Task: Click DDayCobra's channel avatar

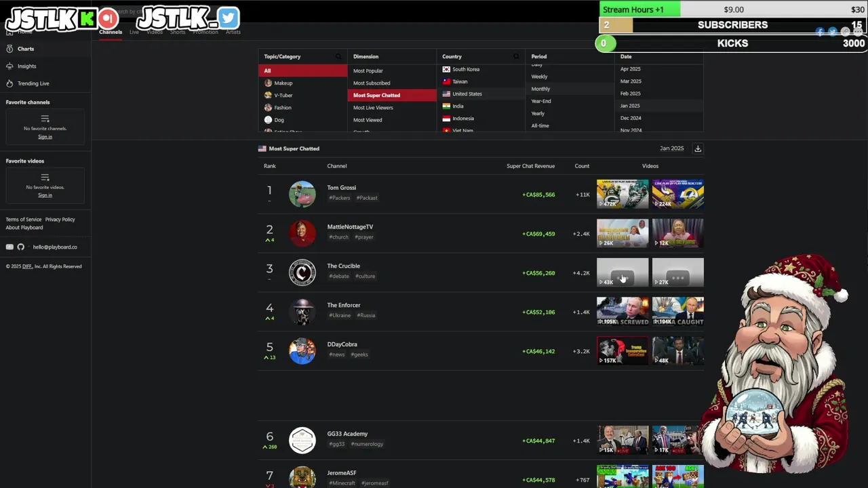Action: 302,351
